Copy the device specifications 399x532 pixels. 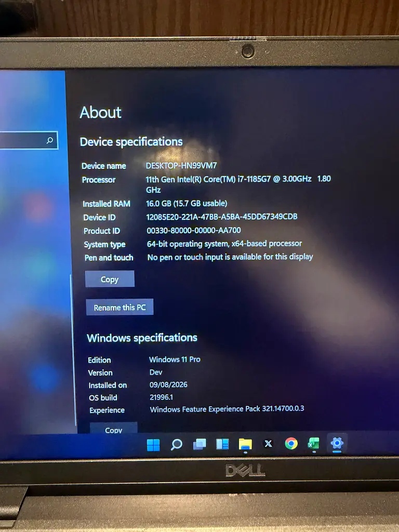point(110,279)
